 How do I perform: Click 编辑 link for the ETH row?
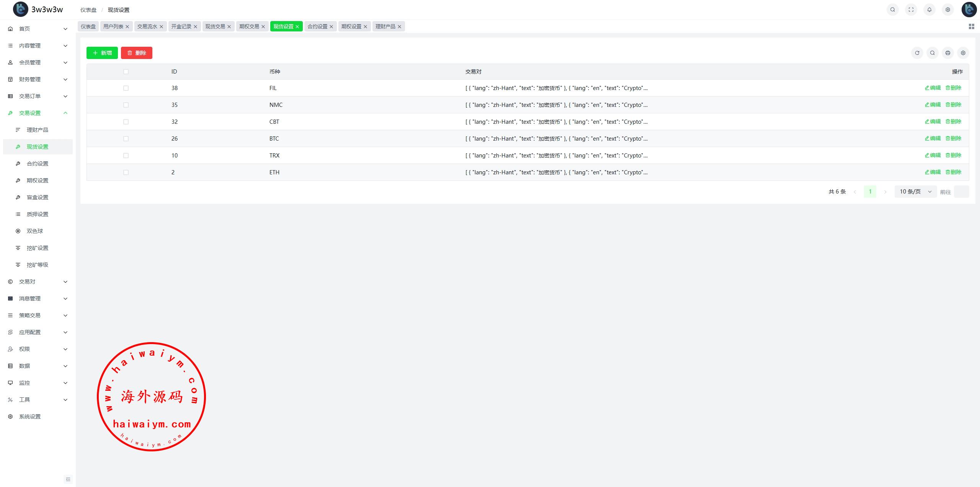pyautogui.click(x=933, y=172)
